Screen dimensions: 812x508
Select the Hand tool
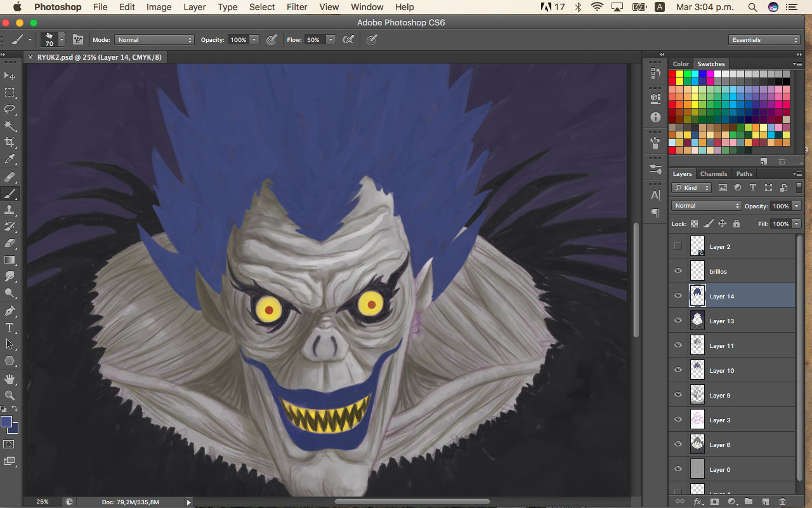[x=10, y=379]
